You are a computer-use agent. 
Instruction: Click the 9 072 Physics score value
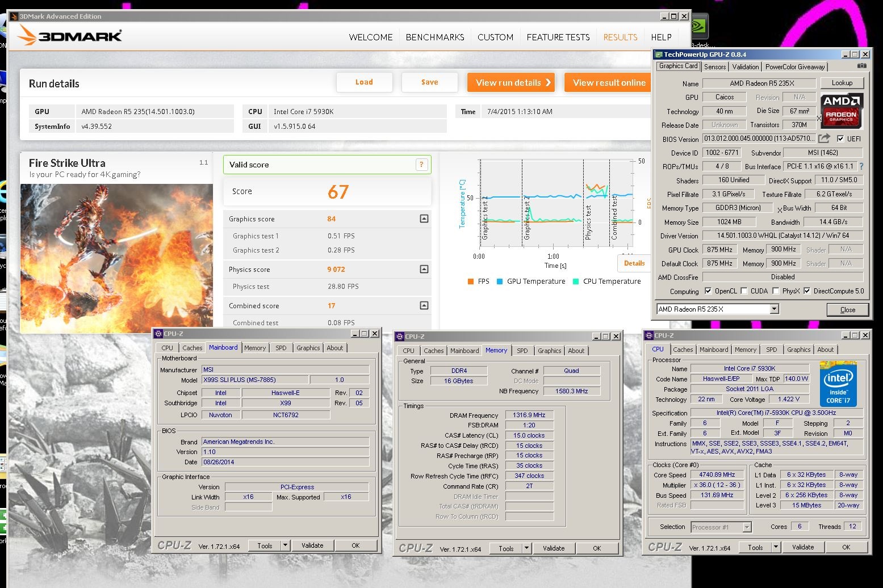(x=336, y=270)
